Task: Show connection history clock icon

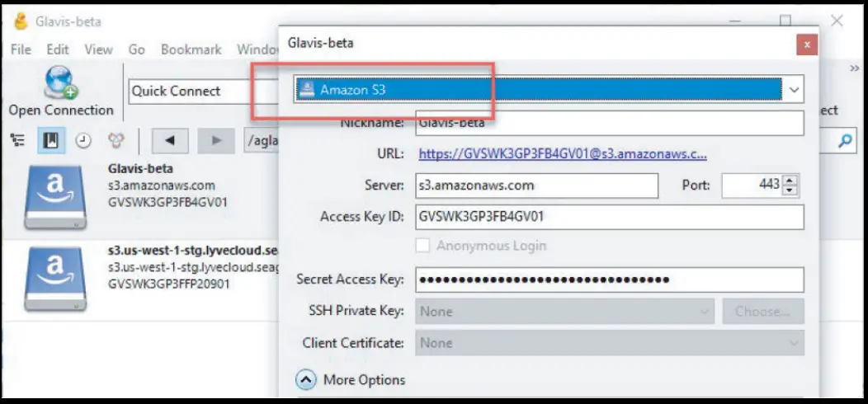Action: pos(83,140)
